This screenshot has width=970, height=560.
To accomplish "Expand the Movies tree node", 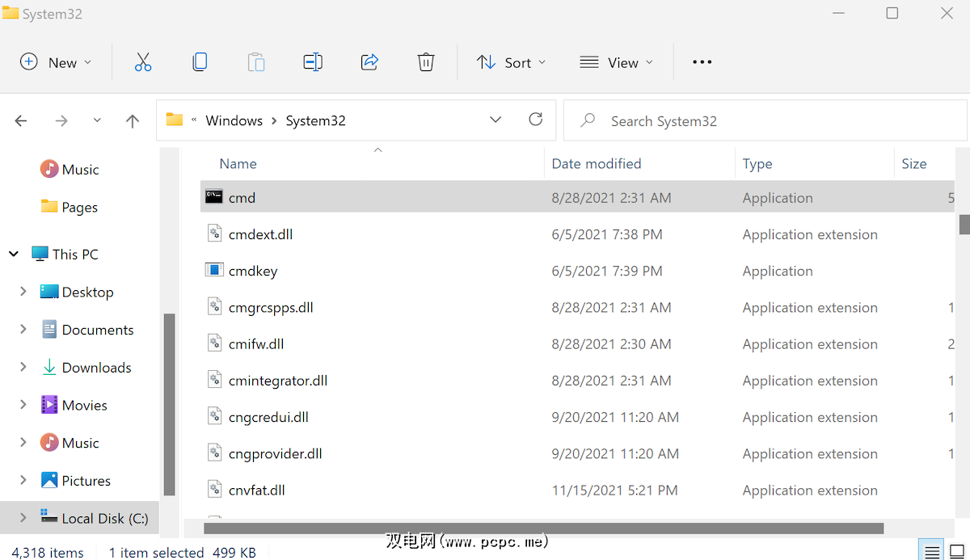I will (23, 405).
